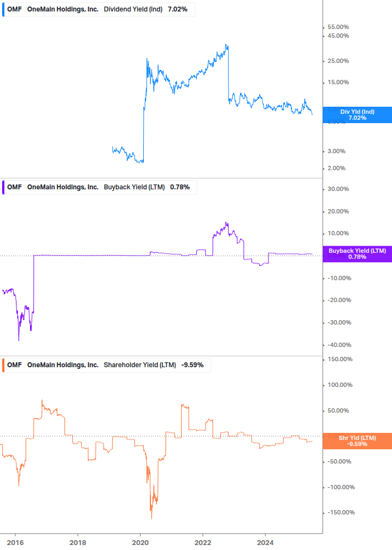
Task: Click the 20.00% buyback axis label
Action: [x=338, y=211]
